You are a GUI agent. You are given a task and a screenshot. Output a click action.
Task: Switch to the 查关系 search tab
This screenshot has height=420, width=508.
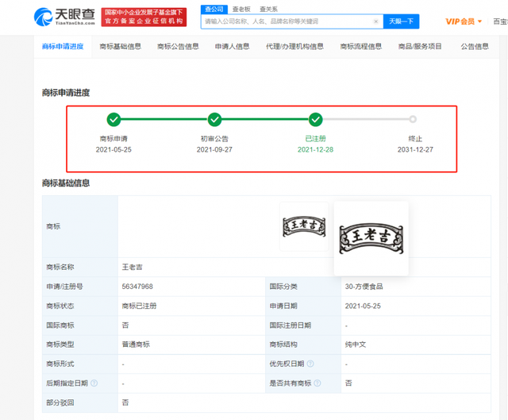[268, 9]
